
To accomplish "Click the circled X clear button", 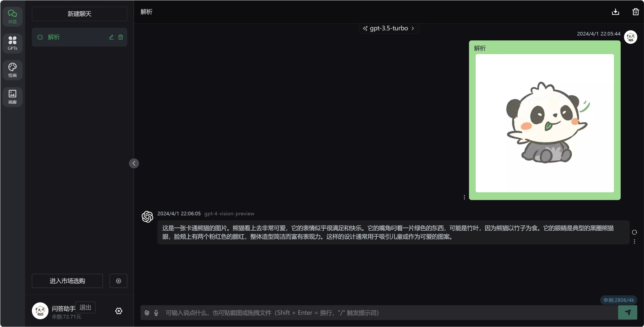I will pos(118,281).
